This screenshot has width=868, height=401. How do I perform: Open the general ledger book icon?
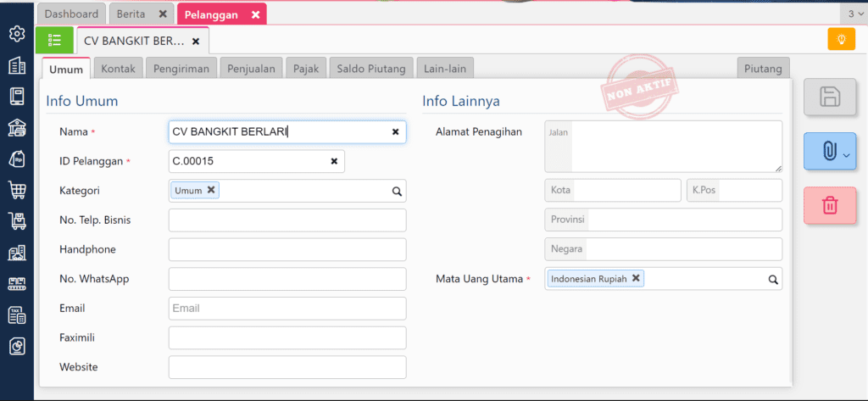pyautogui.click(x=17, y=97)
